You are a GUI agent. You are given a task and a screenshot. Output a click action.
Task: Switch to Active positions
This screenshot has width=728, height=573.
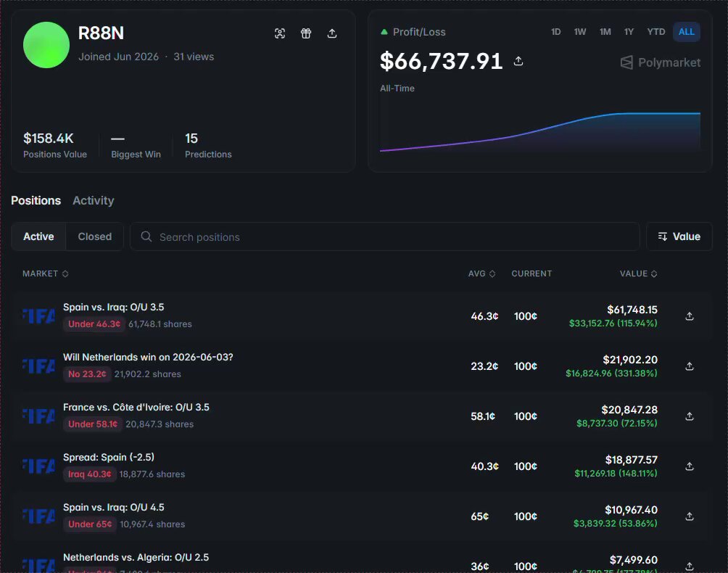point(38,236)
